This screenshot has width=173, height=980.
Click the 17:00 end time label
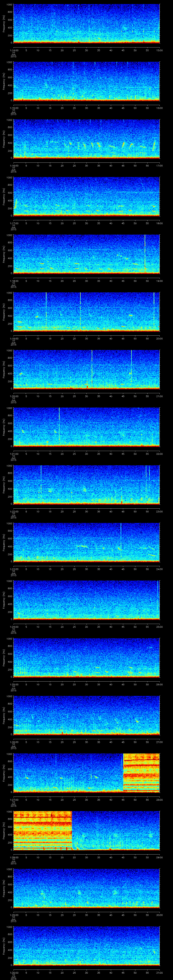coord(160,166)
